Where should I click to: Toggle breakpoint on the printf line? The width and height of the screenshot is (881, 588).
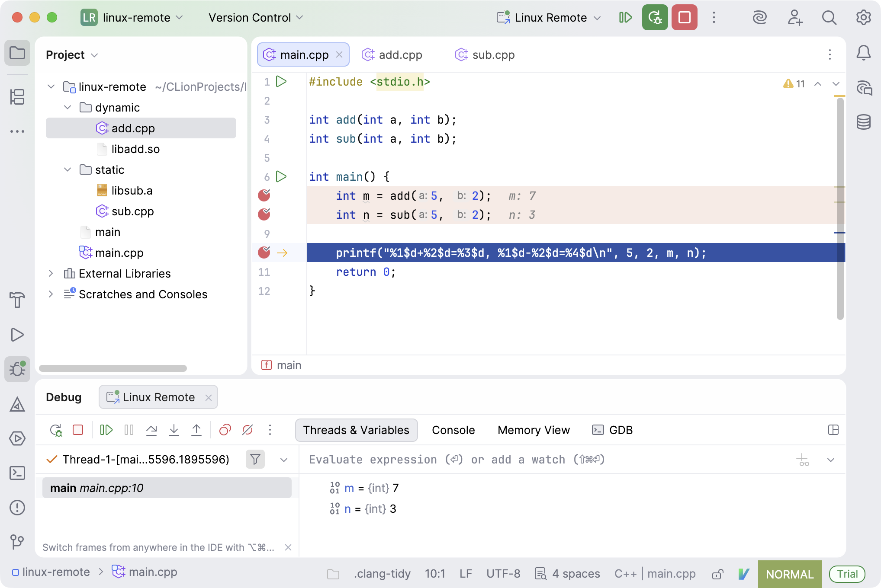pos(264,252)
